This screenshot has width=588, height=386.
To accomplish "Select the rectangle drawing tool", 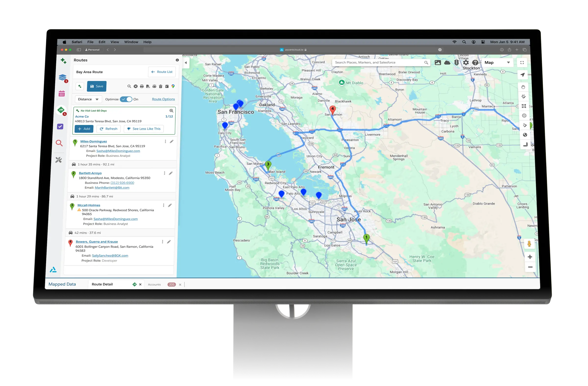I will [524, 106].
